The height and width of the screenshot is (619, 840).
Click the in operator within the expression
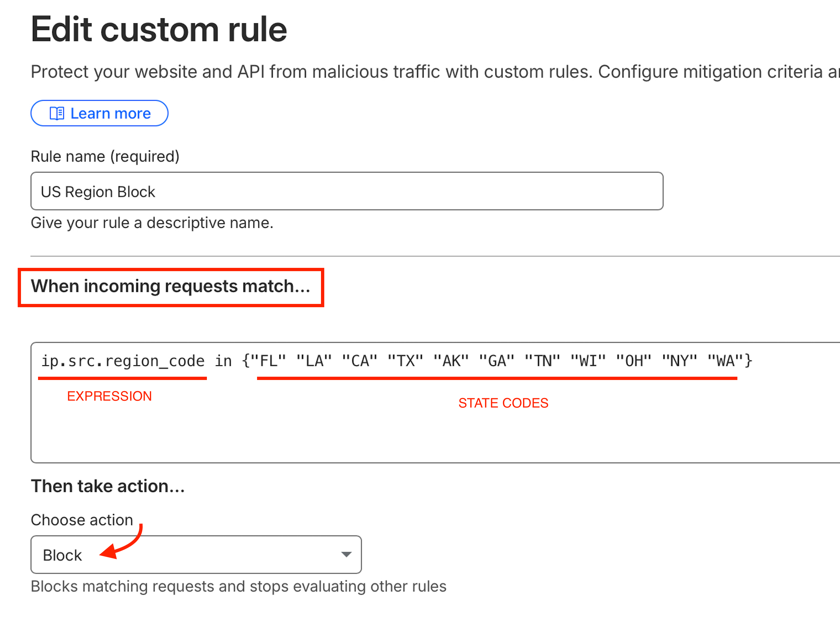coord(224,360)
